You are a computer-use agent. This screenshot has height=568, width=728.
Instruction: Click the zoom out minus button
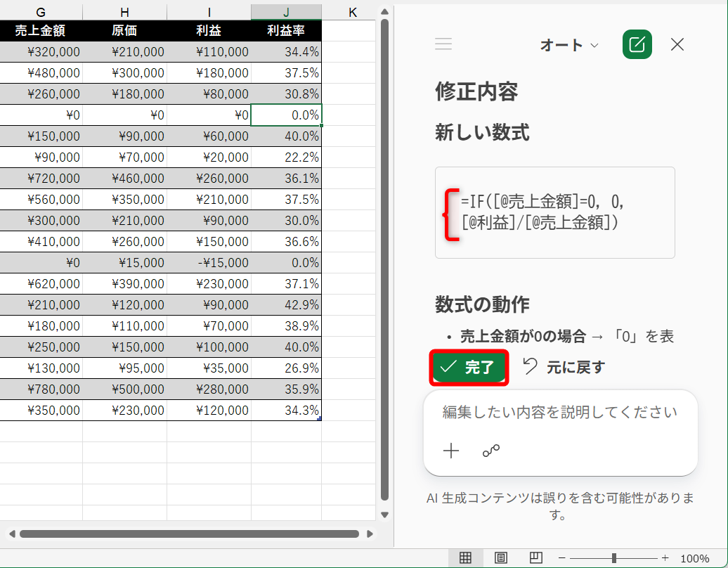tap(561, 557)
